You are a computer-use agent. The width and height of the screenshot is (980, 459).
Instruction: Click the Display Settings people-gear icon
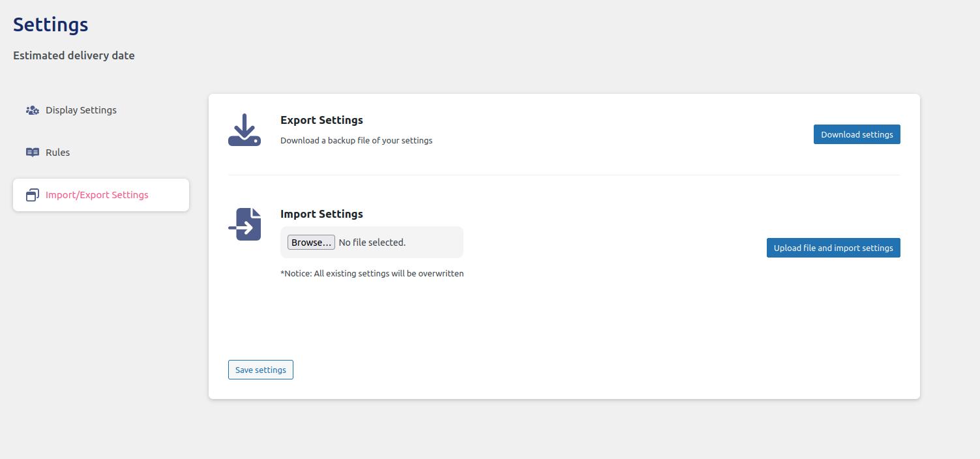click(x=33, y=110)
